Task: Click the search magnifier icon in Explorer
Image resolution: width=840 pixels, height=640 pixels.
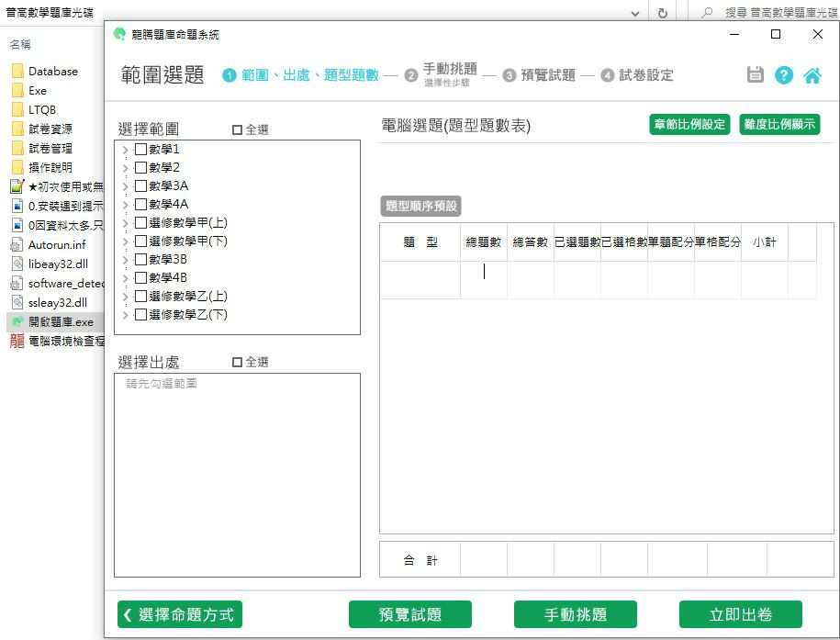Action: tap(707, 12)
